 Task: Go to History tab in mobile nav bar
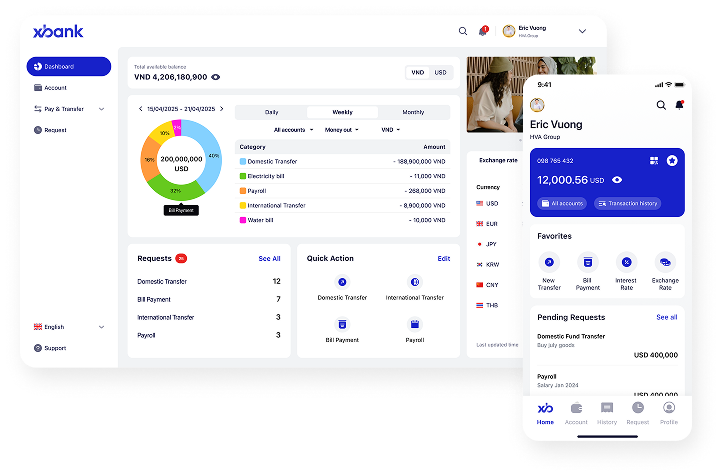pyautogui.click(x=607, y=411)
